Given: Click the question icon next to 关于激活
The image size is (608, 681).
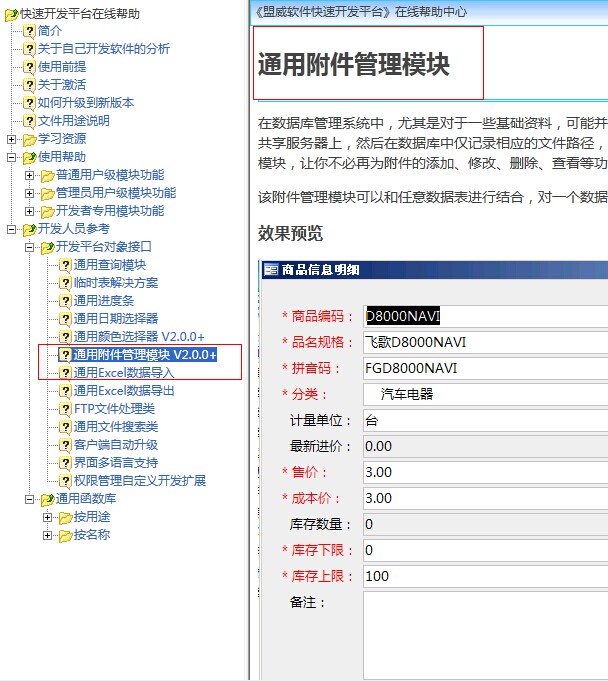Looking at the screenshot, I should [x=29, y=85].
